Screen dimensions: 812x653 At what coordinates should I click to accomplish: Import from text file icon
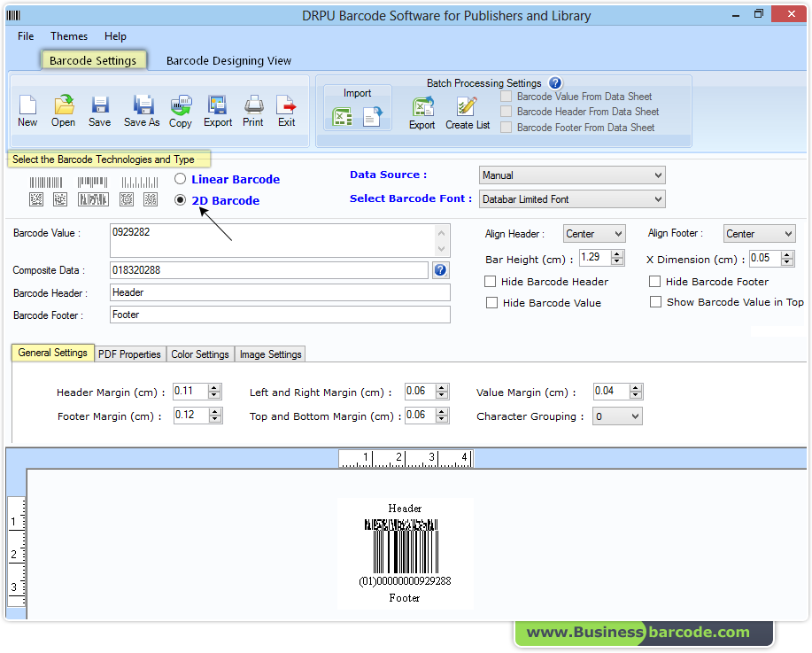tap(373, 117)
